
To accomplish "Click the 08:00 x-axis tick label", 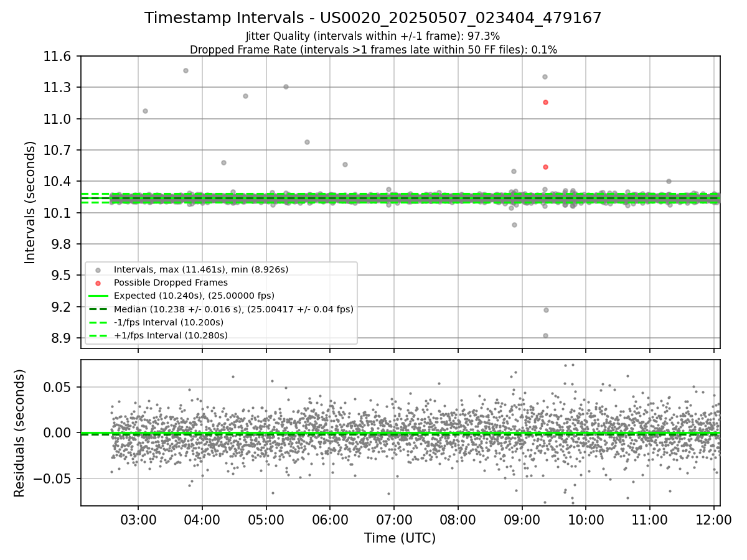I will [x=458, y=519].
